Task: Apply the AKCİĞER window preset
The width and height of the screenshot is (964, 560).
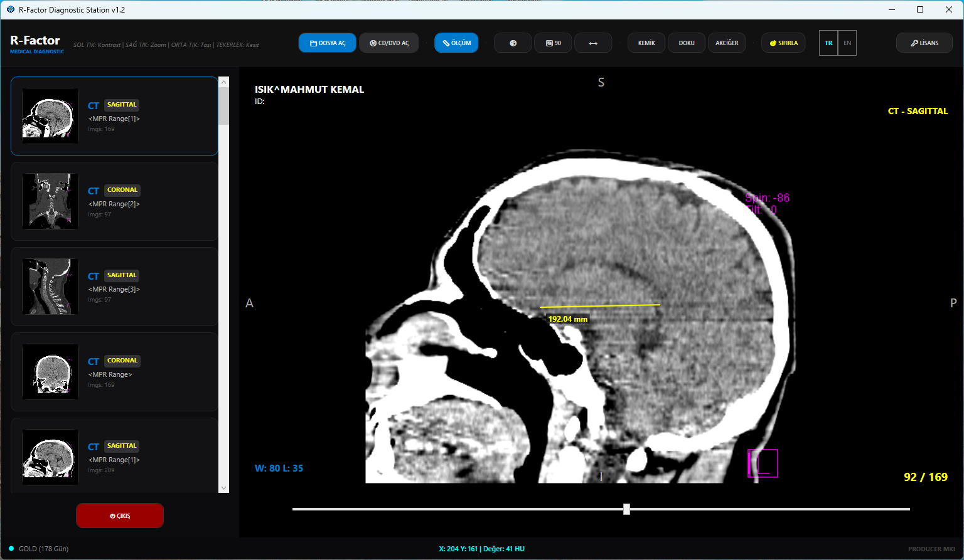Action: click(x=727, y=43)
